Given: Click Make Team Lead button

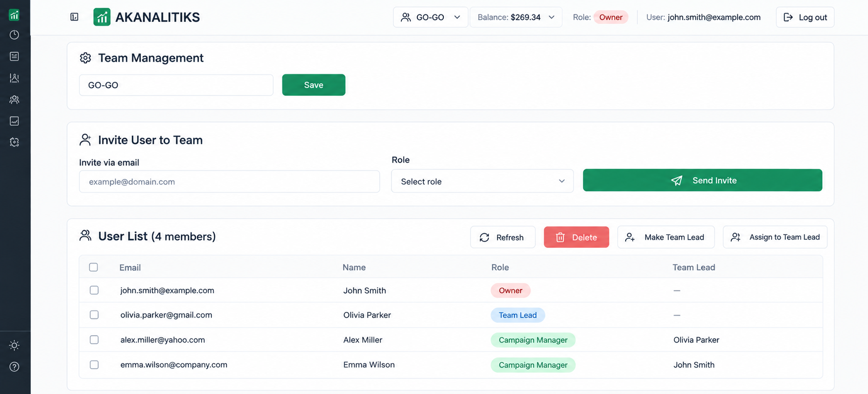Looking at the screenshot, I should [666, 237].
